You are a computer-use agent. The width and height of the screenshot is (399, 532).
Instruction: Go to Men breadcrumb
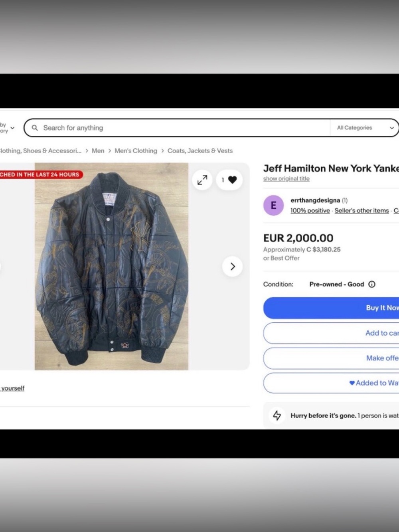(98, 151)
